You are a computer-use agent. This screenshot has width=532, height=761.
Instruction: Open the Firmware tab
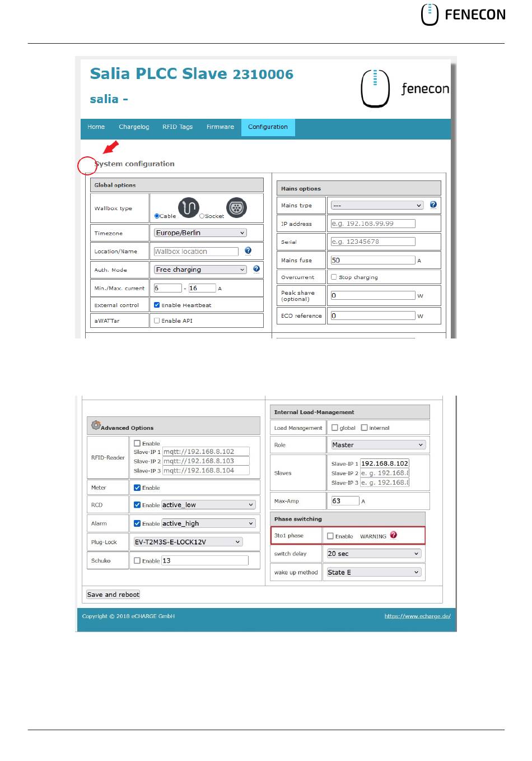click(220, 127)
